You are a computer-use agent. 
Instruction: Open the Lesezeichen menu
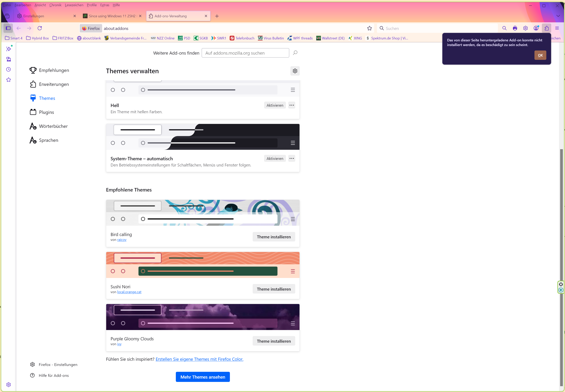(74, 5)
